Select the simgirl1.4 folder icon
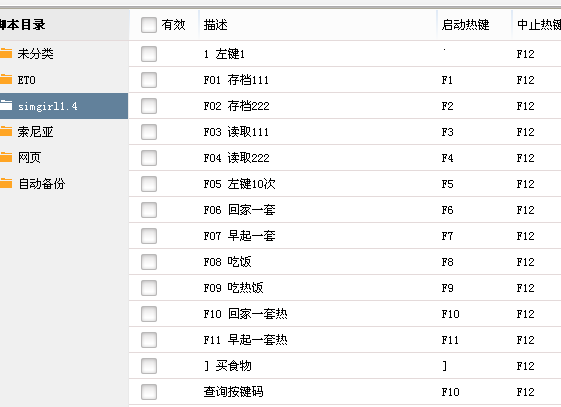Image resolution: width=561 pixels, height=407 pixels. (x=5, y=106)
